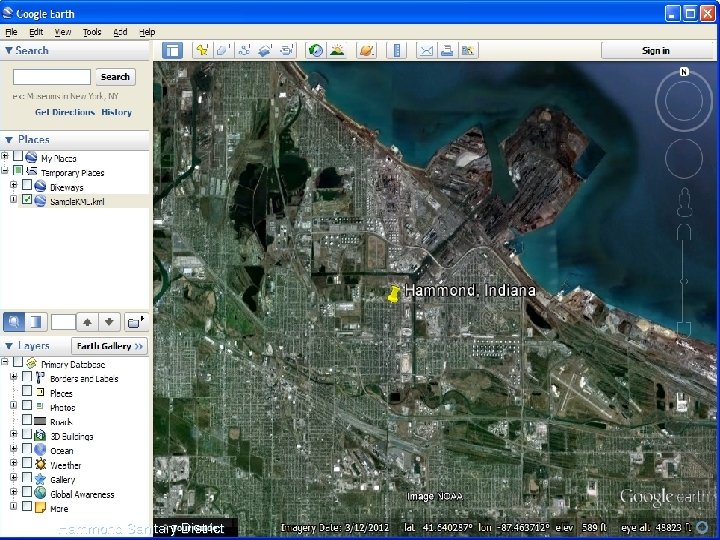Open the Tools menu
The width and height of the screenshot is (720, 540).
[x=92, y=32]
